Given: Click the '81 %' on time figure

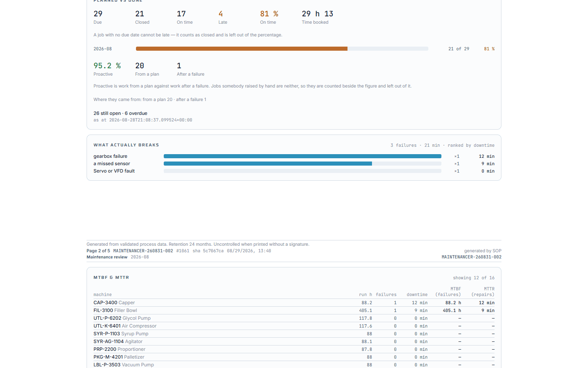Looking at the screenshot, I should 269,14.
